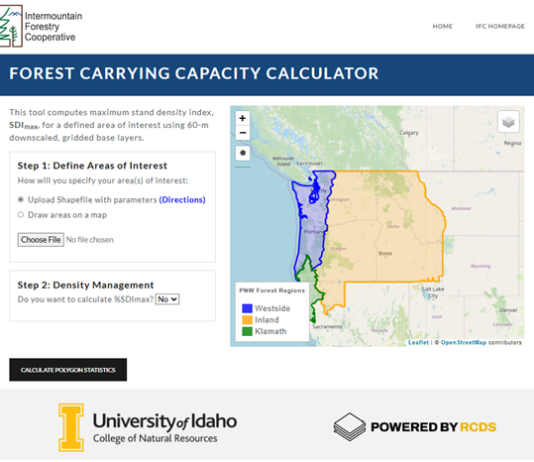Image resolution: width=534 pixels, height=462 pixels.
Task: Click Calculate Polygon Statistics button
Action: [x=68, y=370]
